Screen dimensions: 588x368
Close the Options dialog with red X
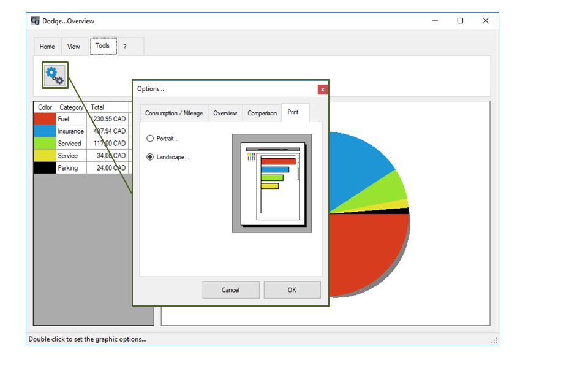(x=322, y=89)
